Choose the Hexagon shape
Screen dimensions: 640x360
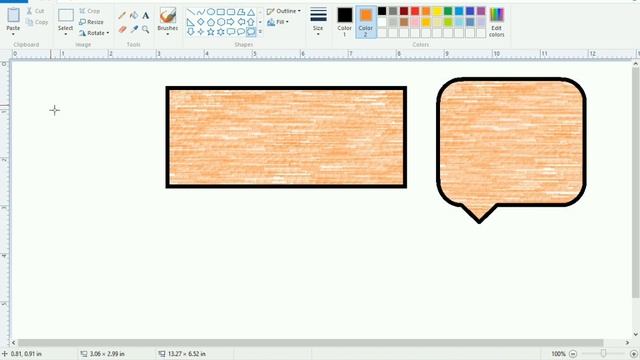click(221, 22)
